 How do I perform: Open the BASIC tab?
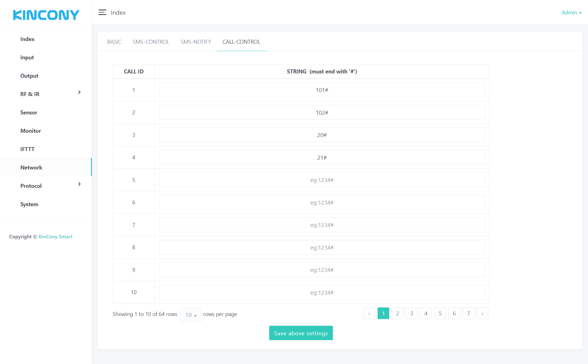(114, 42)
